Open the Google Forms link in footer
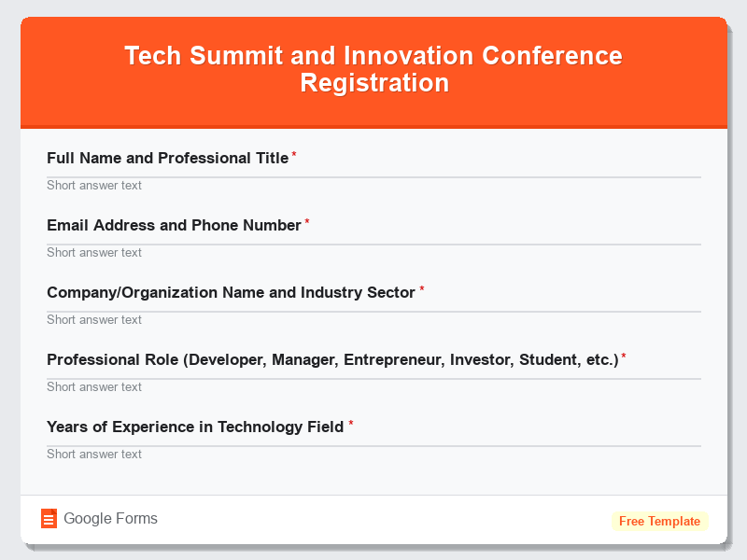The image size is (747, 560). 112,518
